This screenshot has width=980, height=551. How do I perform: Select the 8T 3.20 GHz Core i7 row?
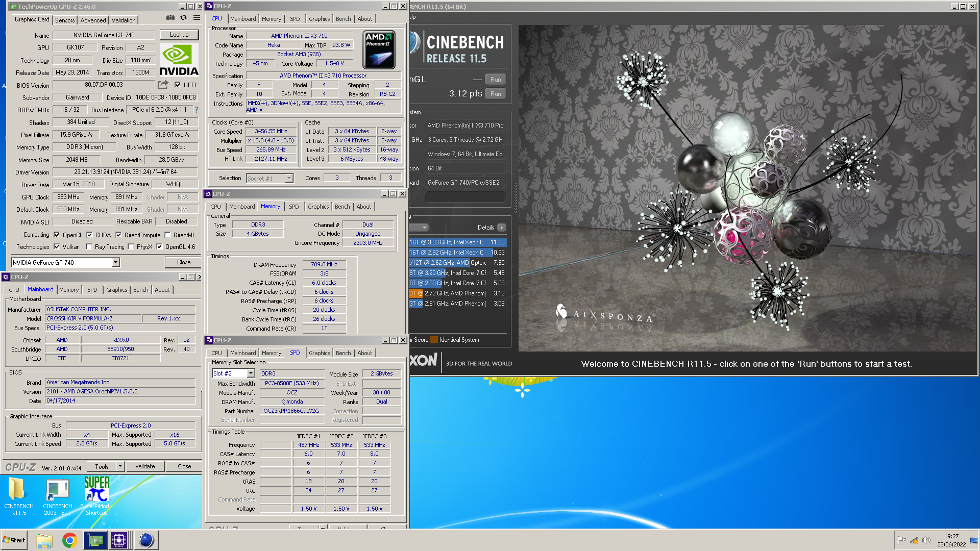click(x=457, y=273)
